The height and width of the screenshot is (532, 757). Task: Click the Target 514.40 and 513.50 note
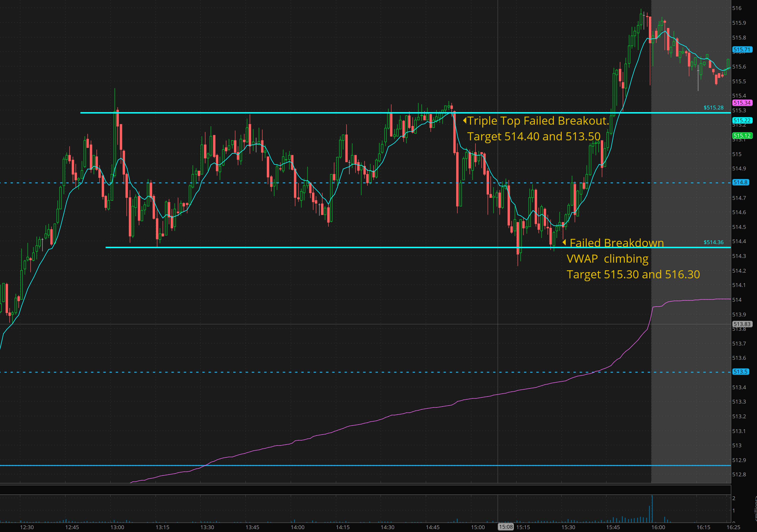click(534, 136)
